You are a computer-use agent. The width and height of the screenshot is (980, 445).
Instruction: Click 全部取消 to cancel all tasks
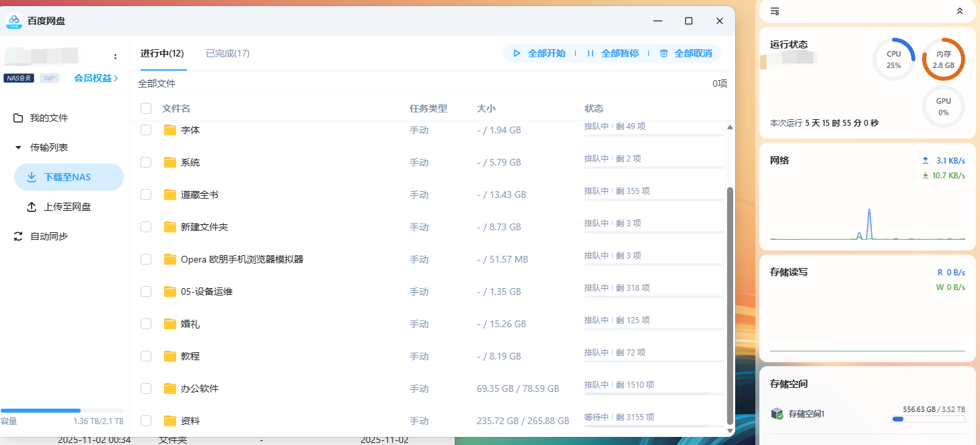click(686, 53)
